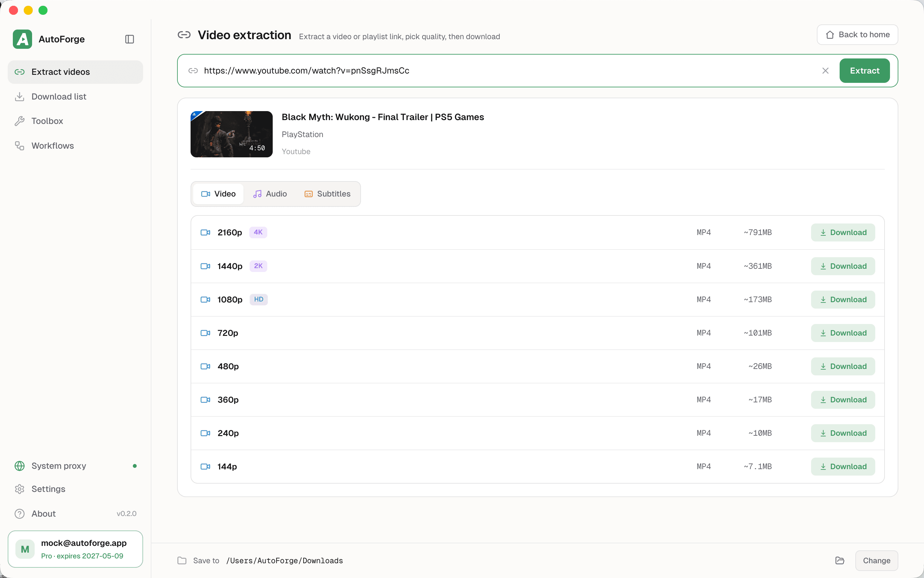
Task: Click the v0.2.0 version label
Action: (x=126, y=514)
